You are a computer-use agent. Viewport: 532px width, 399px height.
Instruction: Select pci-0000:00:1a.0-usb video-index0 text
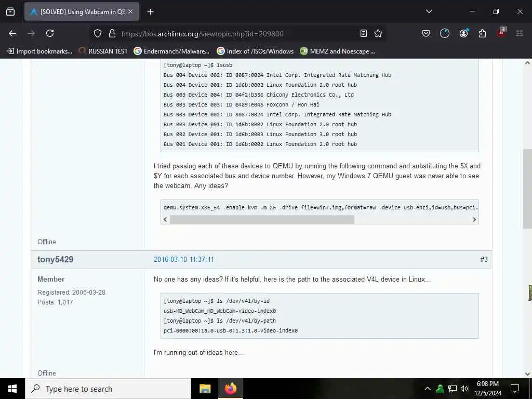click(230, 331)
